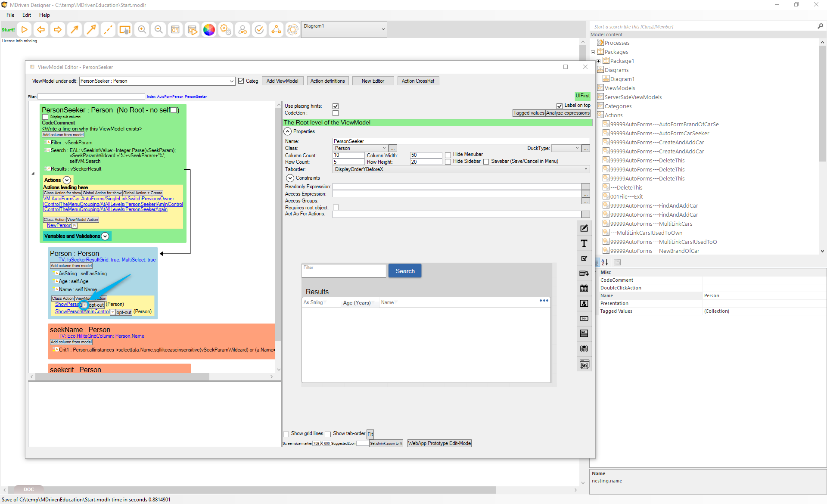The height and width of the screenshot is (504, 827).
Task: Open the Help menu
Action: (44, 15)
